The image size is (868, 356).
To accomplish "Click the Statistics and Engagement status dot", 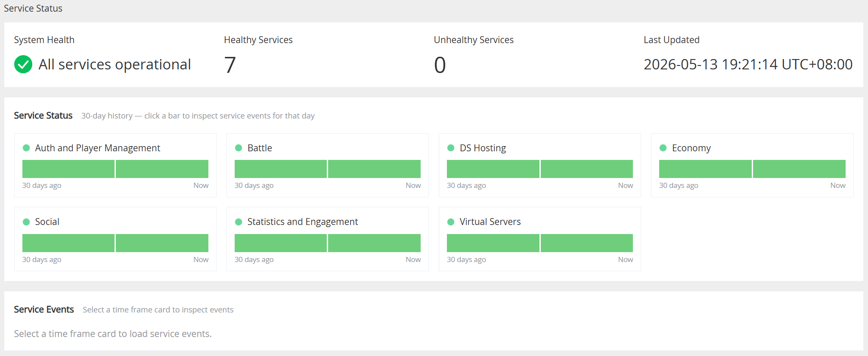I will point(239,222).
